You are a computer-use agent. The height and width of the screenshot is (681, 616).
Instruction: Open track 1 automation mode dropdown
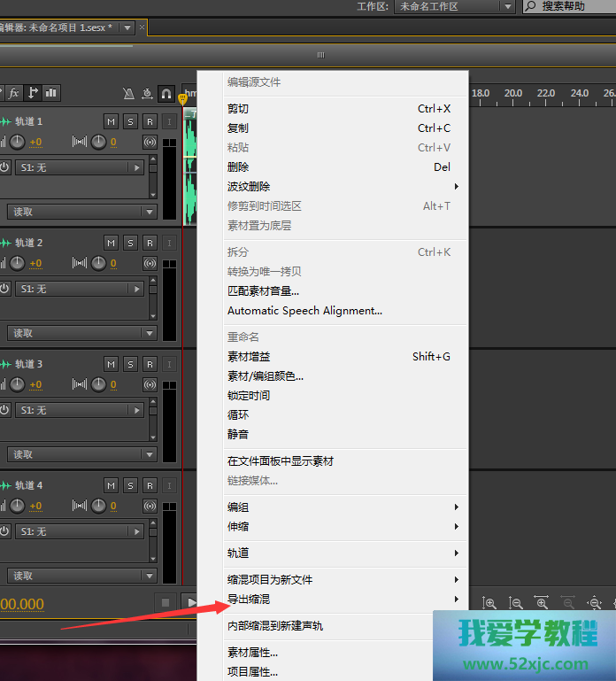coord(149,212)
